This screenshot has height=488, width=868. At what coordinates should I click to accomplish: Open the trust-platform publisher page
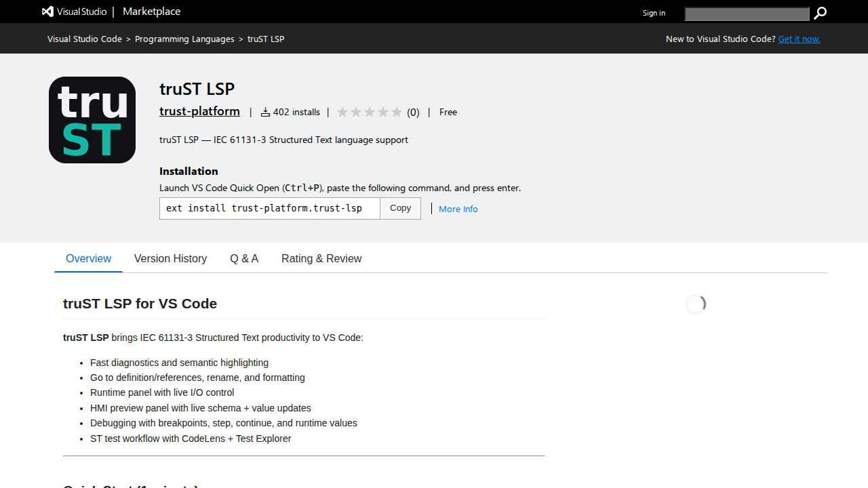(x=199, y=110)
